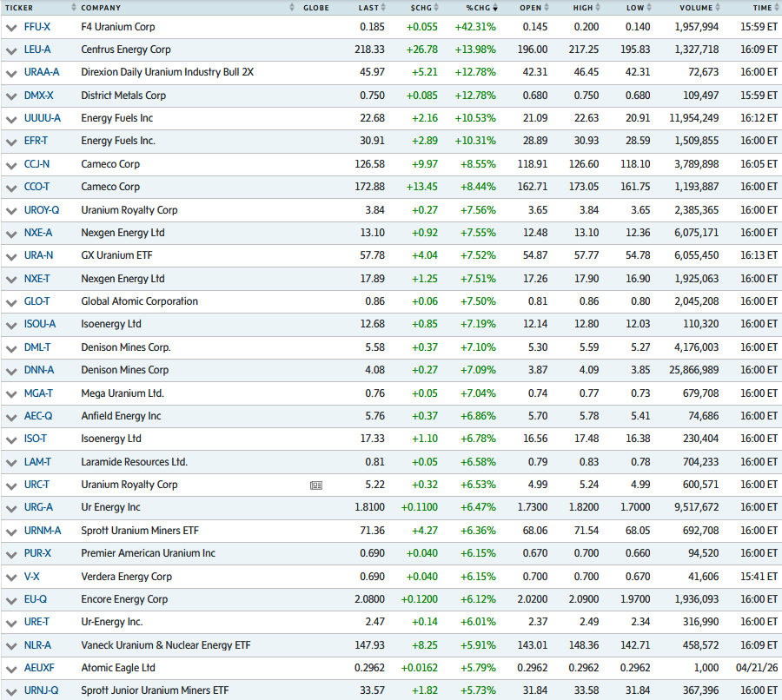Viewport: 782px width, 700px height.
Task: Expand the NXE-A row chevron
Action: pyautogui.click(x=11, y=234)
